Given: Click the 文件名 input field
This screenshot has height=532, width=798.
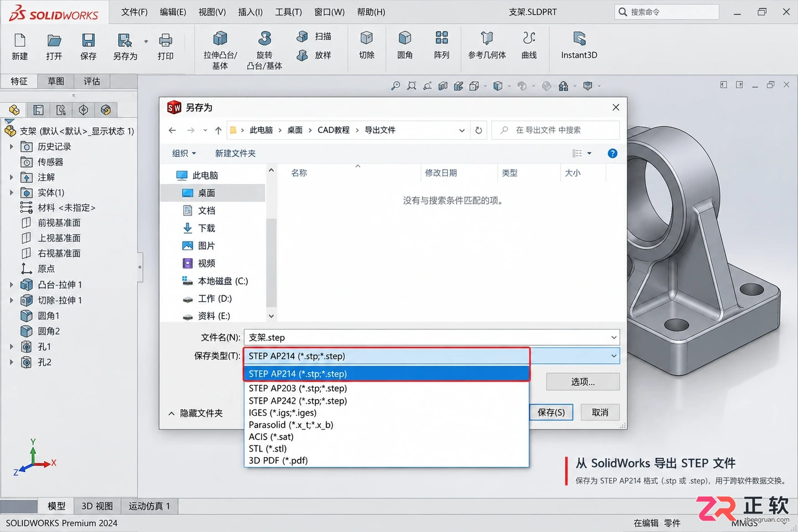Looking at the screenshot, I should pyautogui.click(x=432, y=337).
